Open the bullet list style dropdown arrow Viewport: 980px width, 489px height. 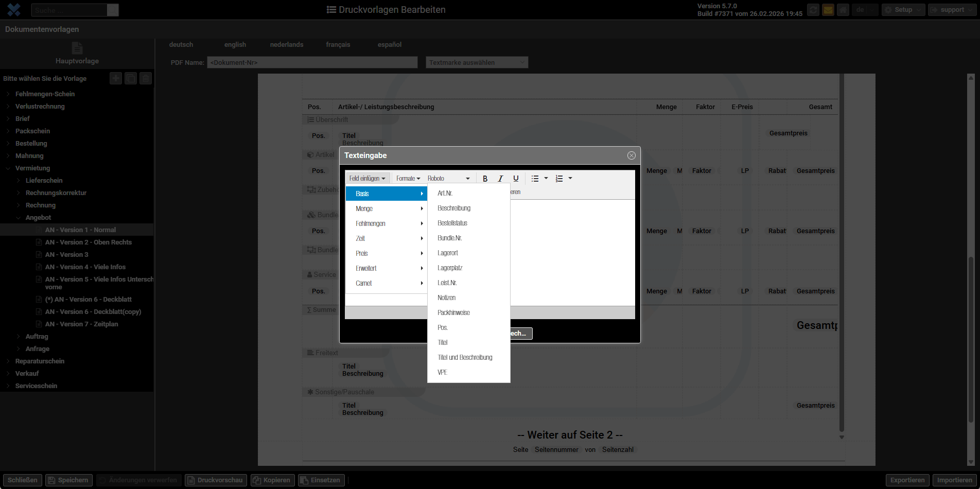[546, 179]
